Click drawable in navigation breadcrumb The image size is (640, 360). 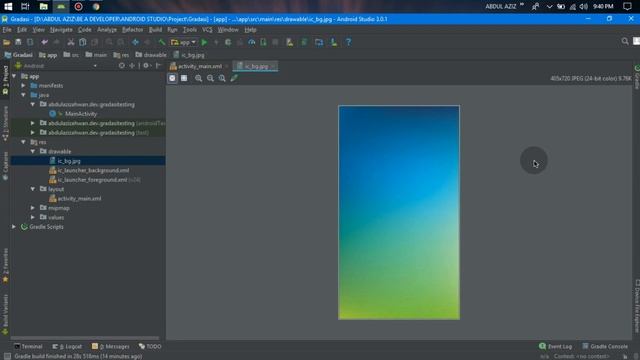point(151,55)
